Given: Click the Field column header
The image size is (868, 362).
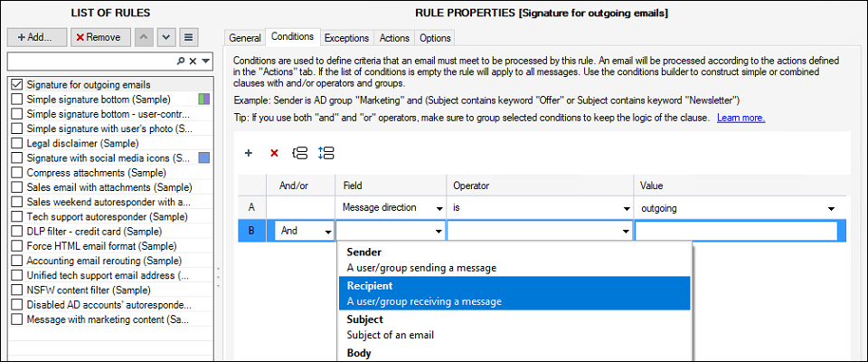Looking at the screenshot, I should (x=391, y=186).
